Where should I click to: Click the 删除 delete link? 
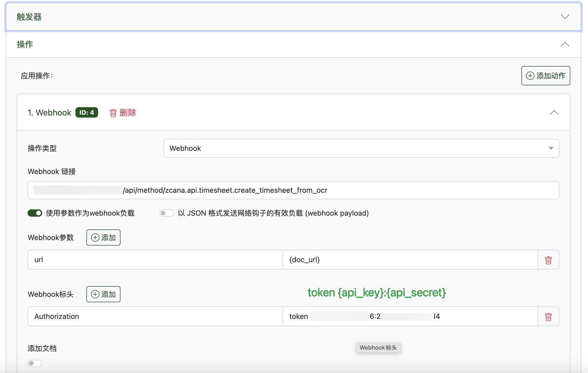[128, 113]
